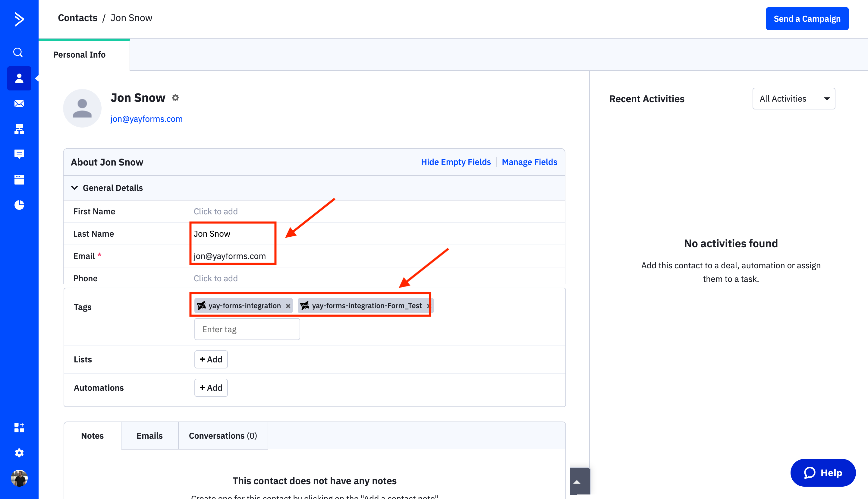Toggle Hide Empty Fields

coord(456,162)
